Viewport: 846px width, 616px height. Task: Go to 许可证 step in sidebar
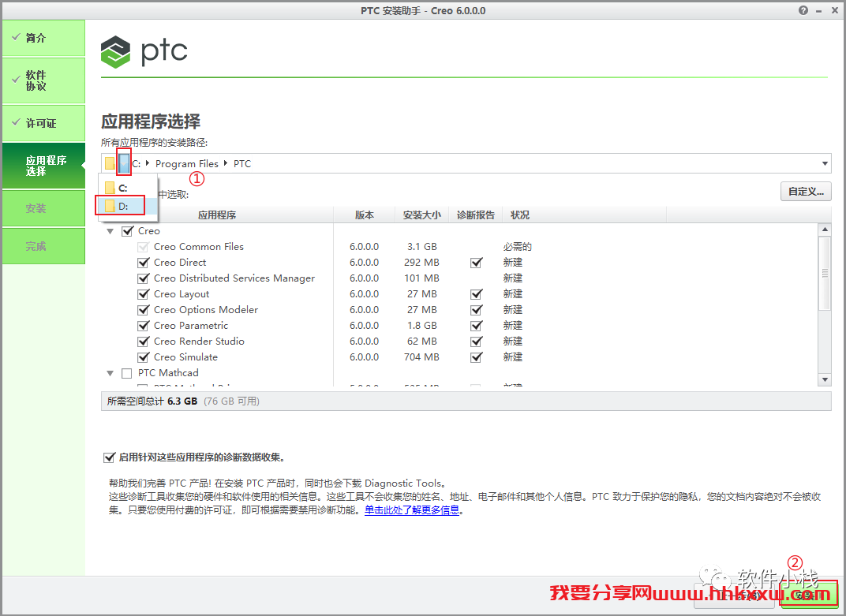[43, 123]
